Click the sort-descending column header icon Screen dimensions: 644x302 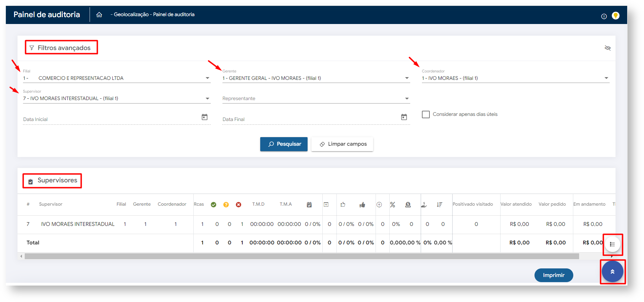[439, 205]
